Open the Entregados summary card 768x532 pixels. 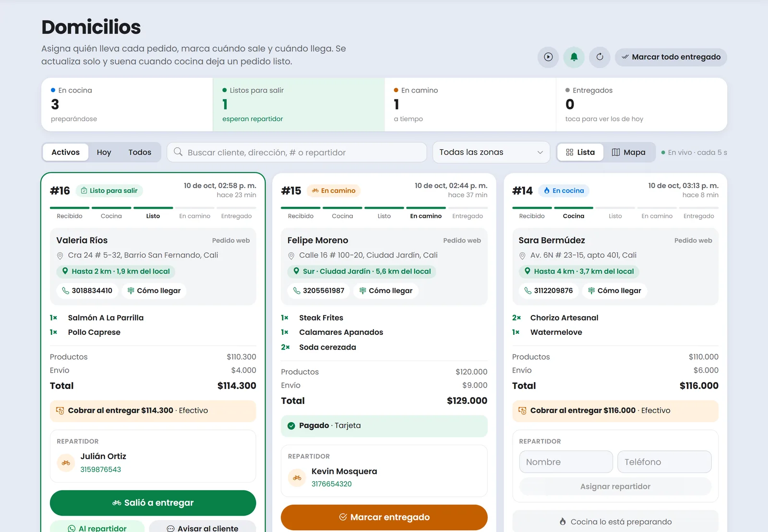coord(641,105)
